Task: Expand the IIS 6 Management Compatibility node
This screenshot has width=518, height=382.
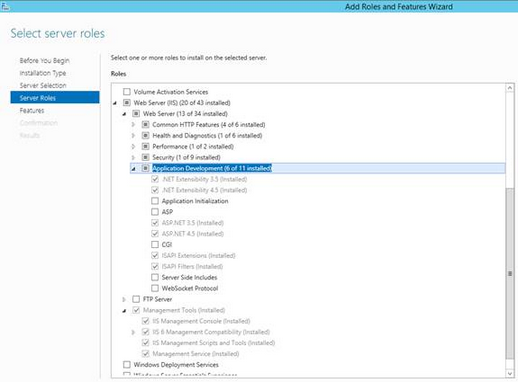Action: 133,332
